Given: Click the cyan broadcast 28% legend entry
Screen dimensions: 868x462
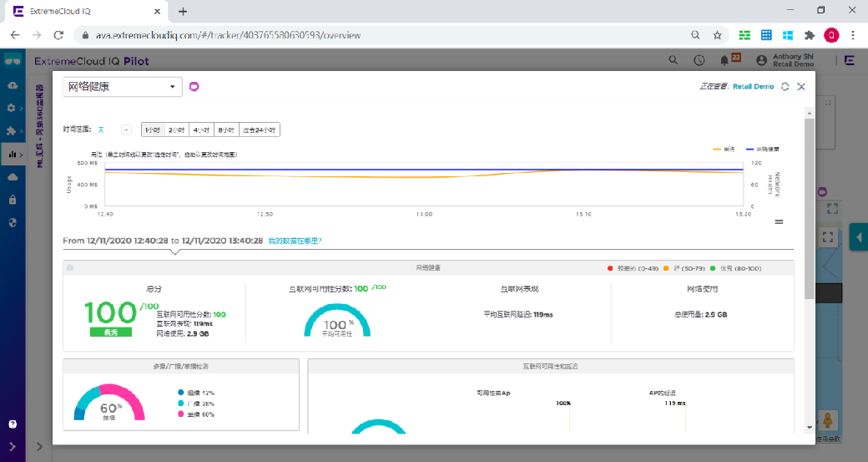Looking at the screenshot, I should click(x=196, y=404).
